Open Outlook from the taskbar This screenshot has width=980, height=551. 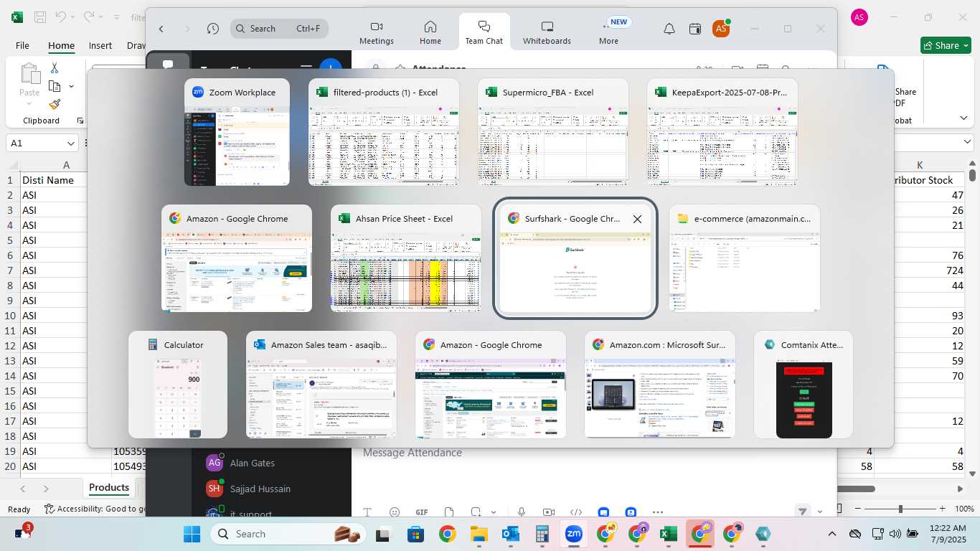(x=511, y=534)
